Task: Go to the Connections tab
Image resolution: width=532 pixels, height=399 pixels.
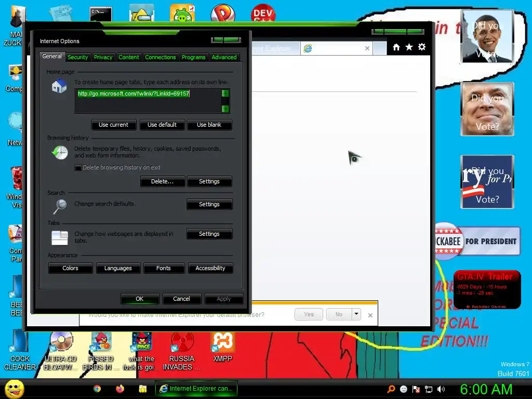Action: point(161,57)
